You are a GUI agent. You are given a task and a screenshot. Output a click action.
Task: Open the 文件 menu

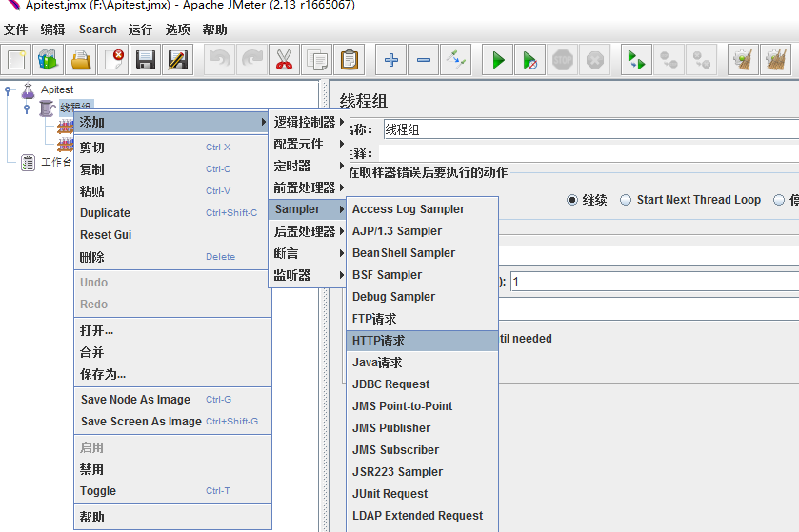pyautogui.click(x=16, y=30)
